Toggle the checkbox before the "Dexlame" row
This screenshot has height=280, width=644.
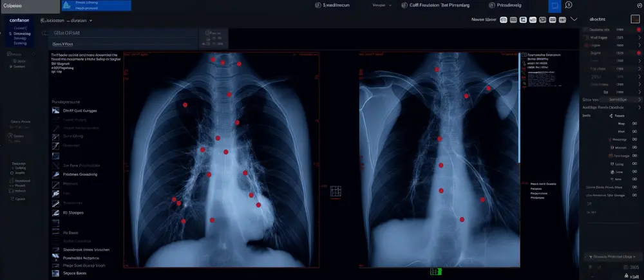coord(585,30)
